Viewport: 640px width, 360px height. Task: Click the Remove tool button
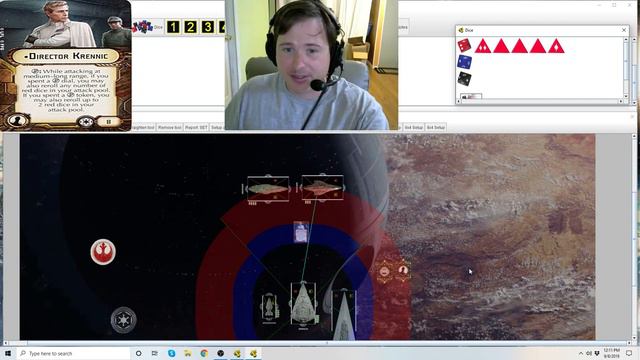[169, 127]
